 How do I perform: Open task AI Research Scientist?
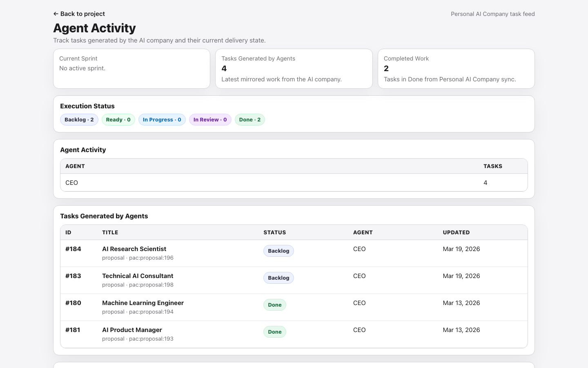134,249
